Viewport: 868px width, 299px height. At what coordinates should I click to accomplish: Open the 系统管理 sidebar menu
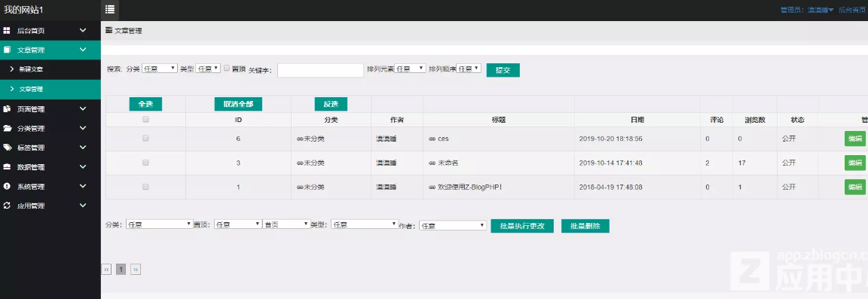point(50,187)
